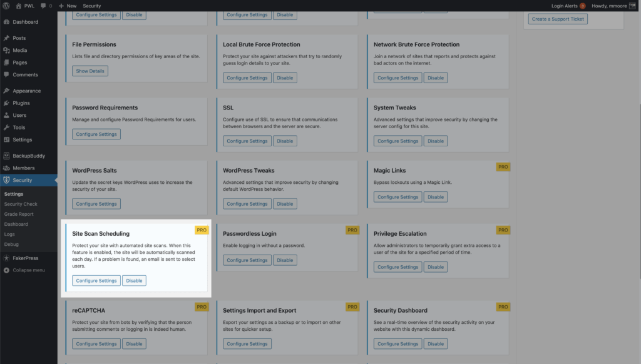Click the plus New icon in admin bar
Screen dimensions: 641x364
coord(61,6)
